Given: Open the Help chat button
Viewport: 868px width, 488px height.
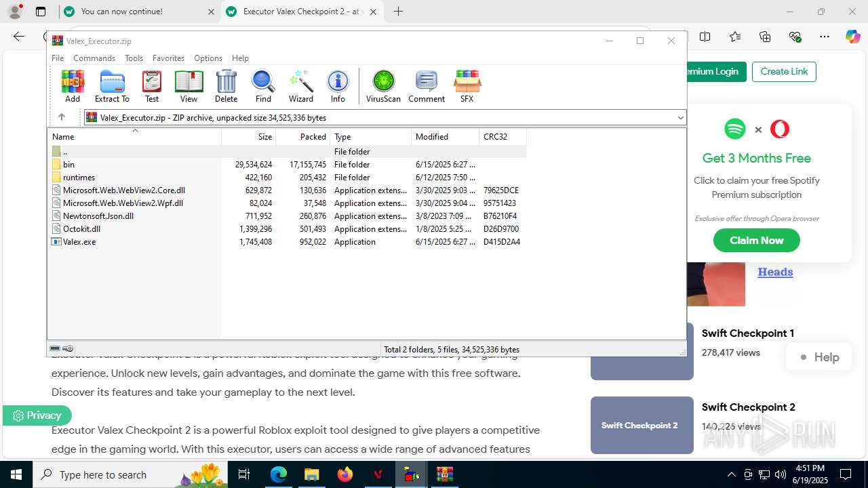Looking at the screenshot, I should tap(818, 357).
